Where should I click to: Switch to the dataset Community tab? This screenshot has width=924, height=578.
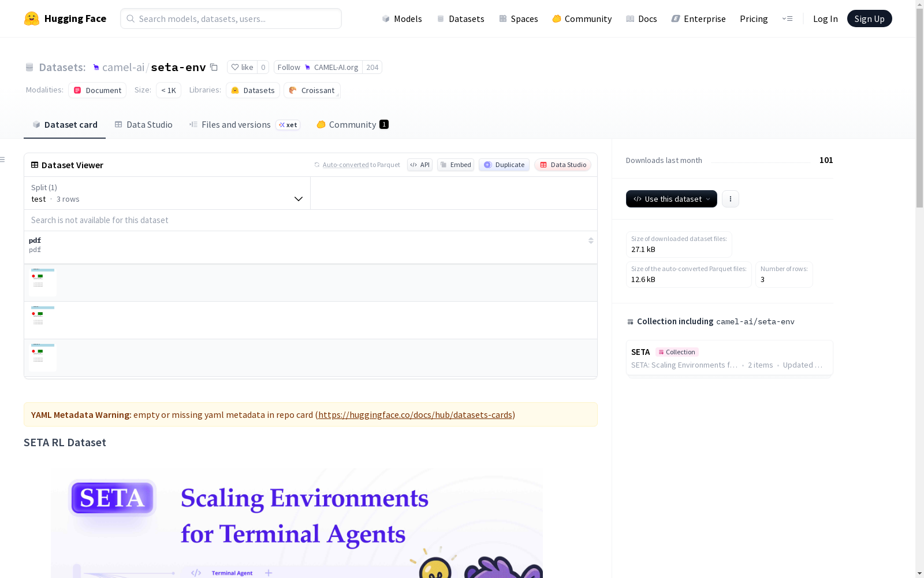pyautogui.click(x=352, y=125)
